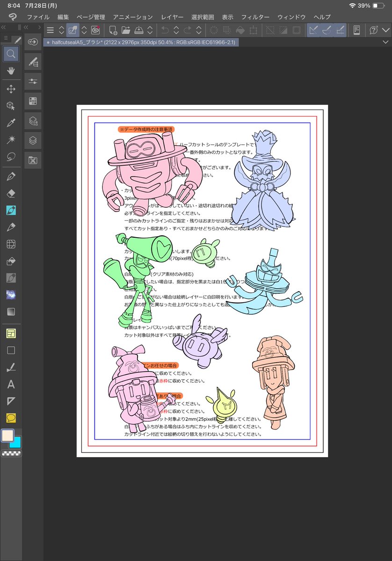Select the Zoom magnifier tool
The image size is (392, 561).
pos(11,54)
